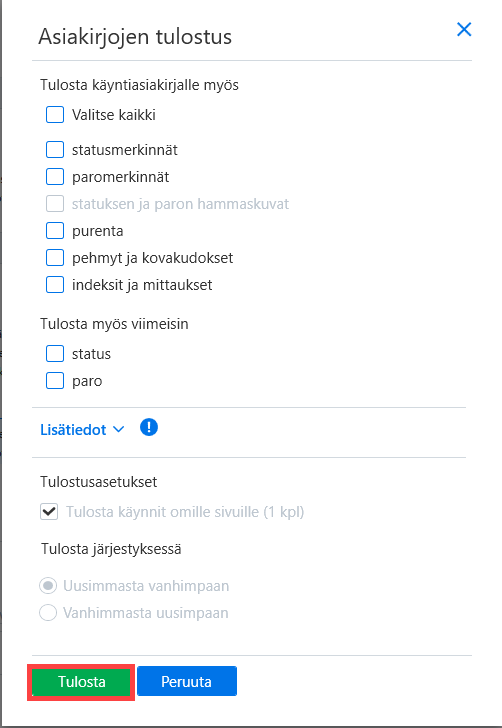Select pehmyt ja kovakudokset checkbox
Viewport: 502px width, 728px height.
click(55, 257)
